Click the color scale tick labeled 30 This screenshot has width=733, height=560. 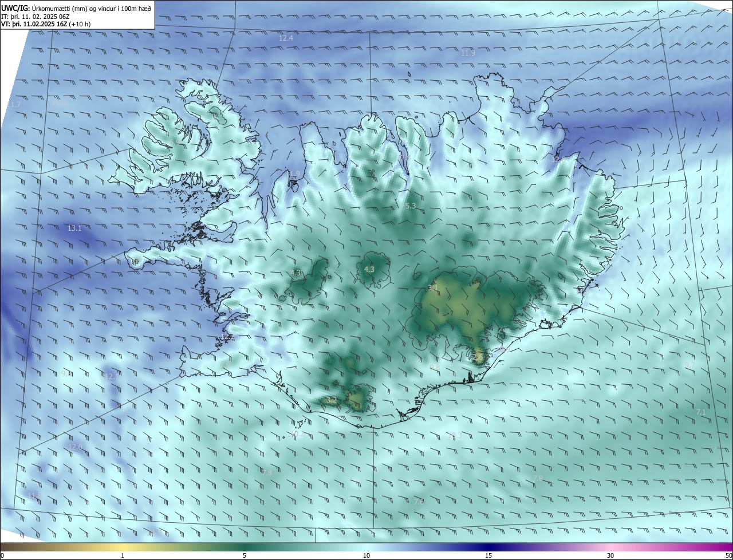pos(610,555)
